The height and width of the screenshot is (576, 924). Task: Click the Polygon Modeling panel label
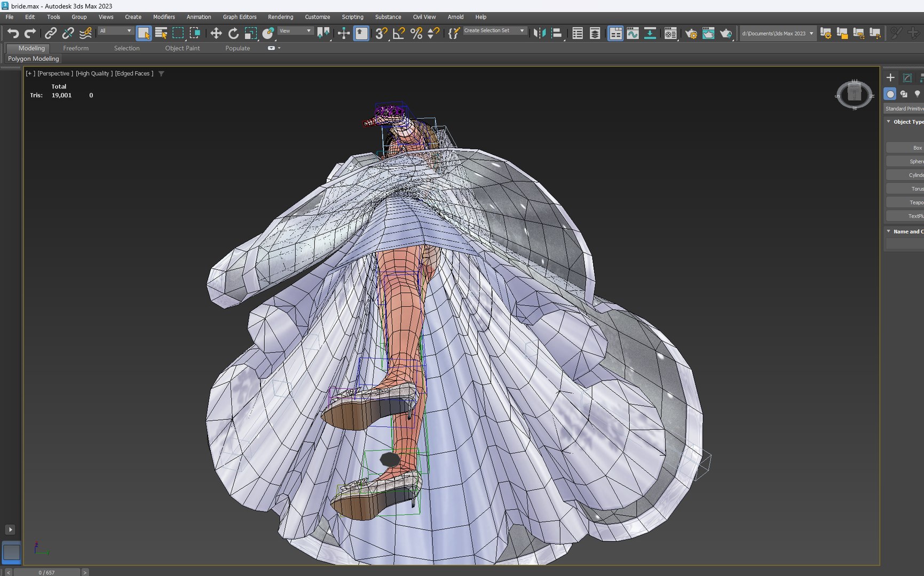point(33,59)
